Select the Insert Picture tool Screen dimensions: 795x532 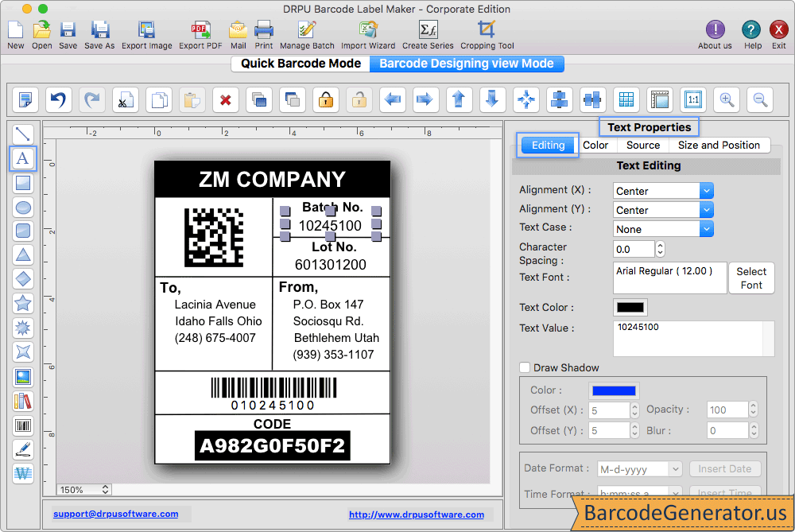tap(23, 377)
